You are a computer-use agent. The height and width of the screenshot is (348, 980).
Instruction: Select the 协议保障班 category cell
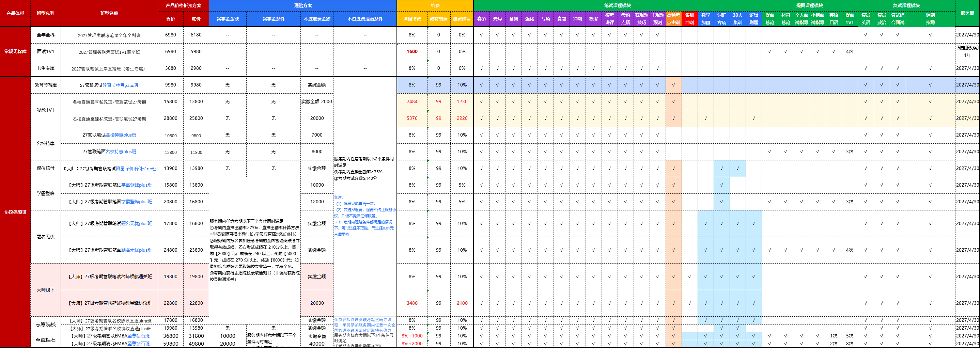[x=15, y=212]
